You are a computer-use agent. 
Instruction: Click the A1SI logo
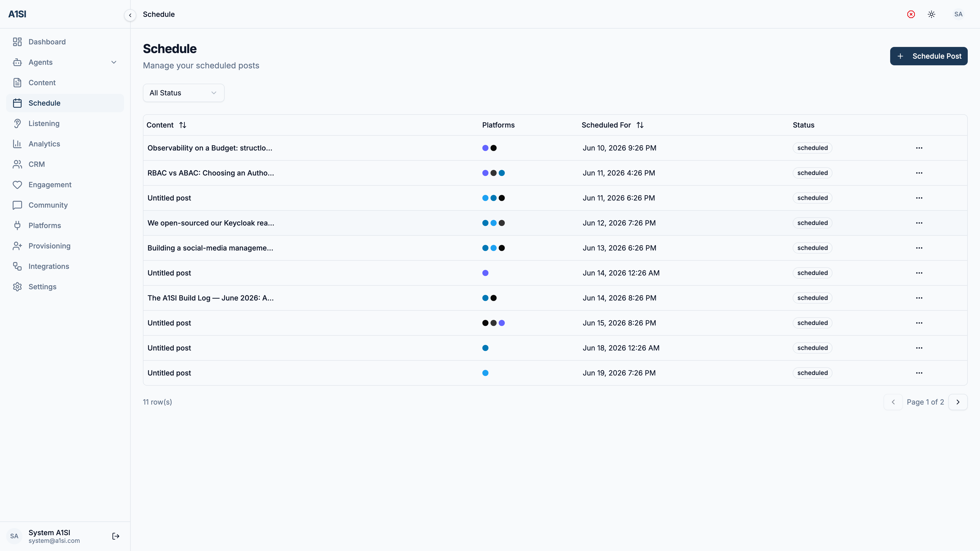[17, 14]
